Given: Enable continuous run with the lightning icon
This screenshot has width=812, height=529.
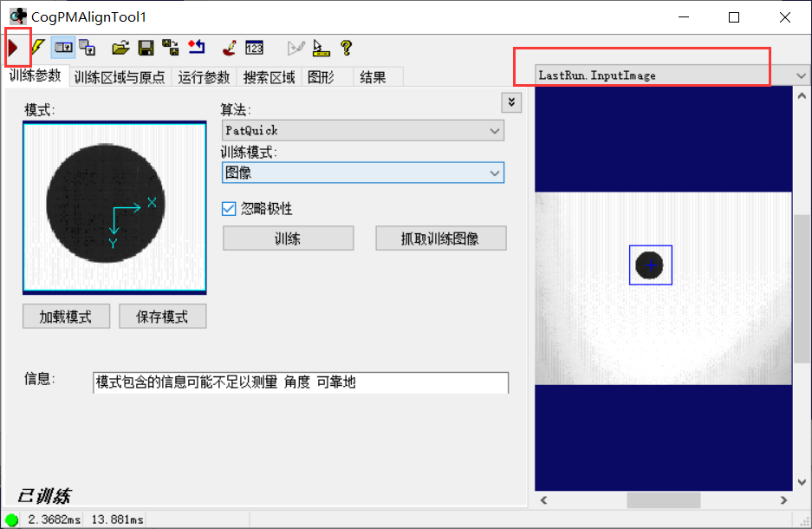Looking at the screenshot, I should click(38, 48).
